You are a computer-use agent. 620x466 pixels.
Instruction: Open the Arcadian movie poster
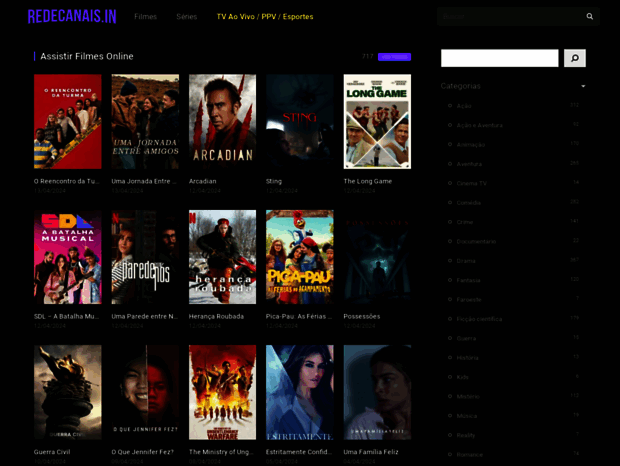(222, 121)
